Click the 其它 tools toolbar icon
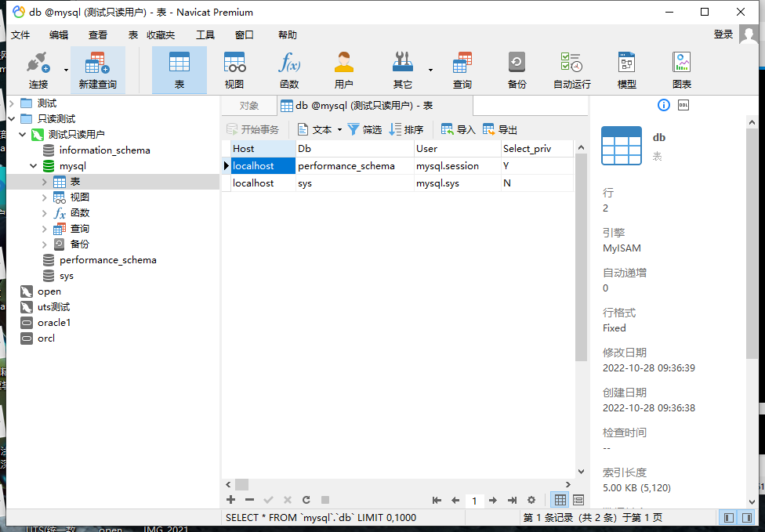This screenshot has width=765, height=532. 403,71
